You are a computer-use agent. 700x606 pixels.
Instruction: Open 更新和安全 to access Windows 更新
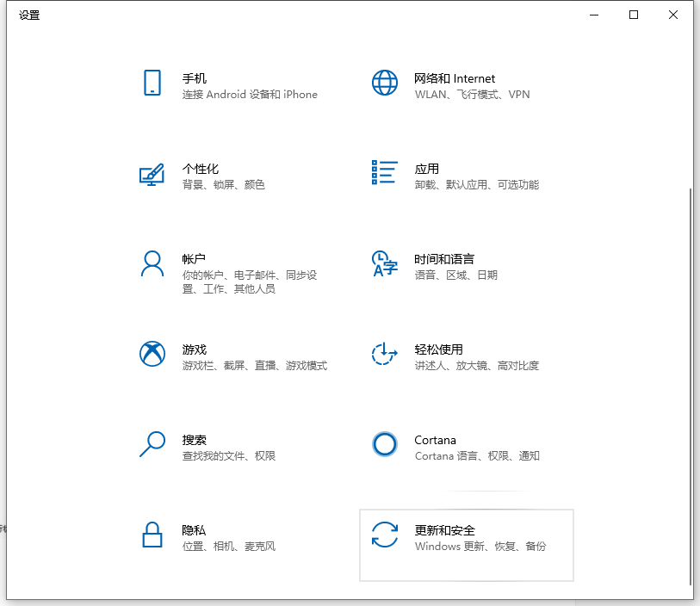pyautogui.click(x=465, y=544)
